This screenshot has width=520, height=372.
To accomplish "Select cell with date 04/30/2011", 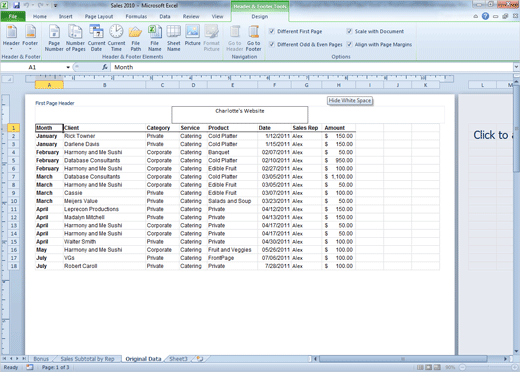I will click(274, 242).
